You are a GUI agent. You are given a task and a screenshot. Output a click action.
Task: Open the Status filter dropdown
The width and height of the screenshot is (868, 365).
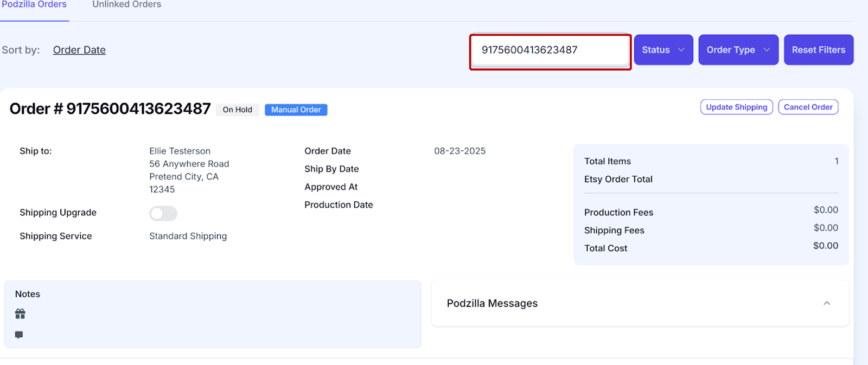(x=663, y=50)
